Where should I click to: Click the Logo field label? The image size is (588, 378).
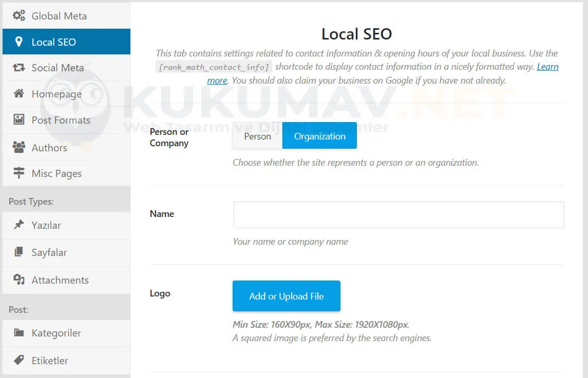point(160,293)
